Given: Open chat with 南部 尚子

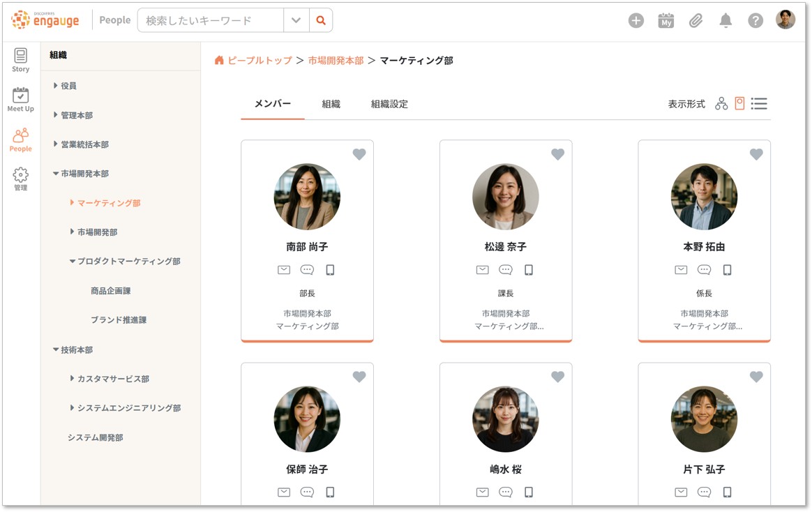Looking at the screenshot, I should click(x=307, y=270).
